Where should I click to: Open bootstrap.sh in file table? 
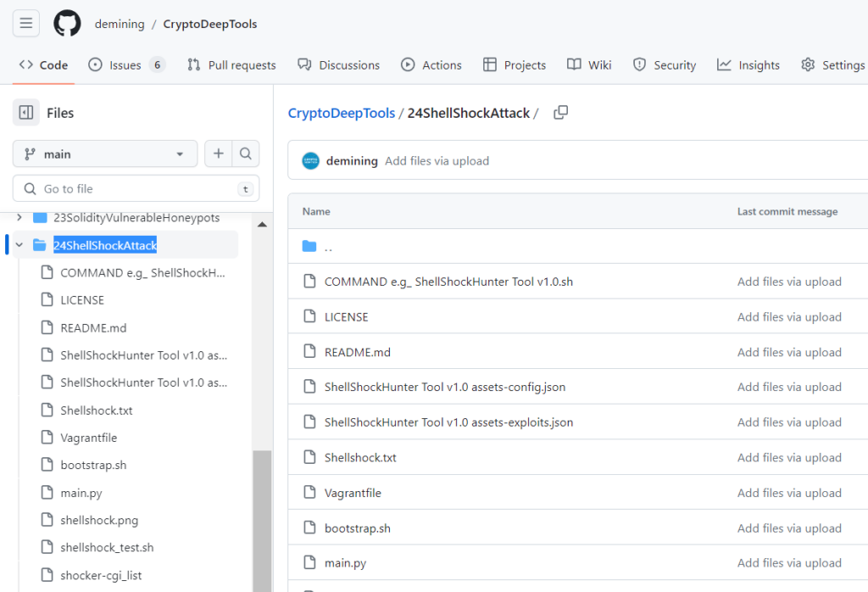pos(358,528)
